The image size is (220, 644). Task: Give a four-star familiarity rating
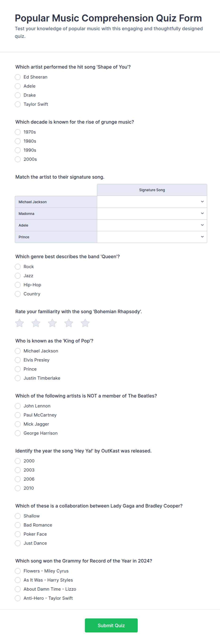69,323
